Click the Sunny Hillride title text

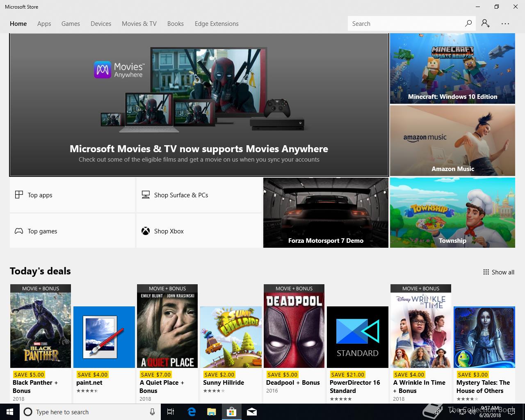(x=224, y=383)
